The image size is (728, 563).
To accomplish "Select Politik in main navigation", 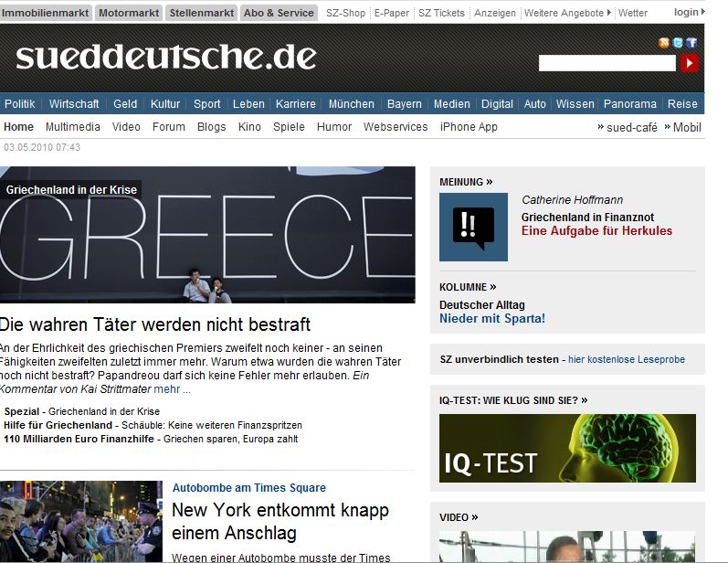I will pos(20,103).
